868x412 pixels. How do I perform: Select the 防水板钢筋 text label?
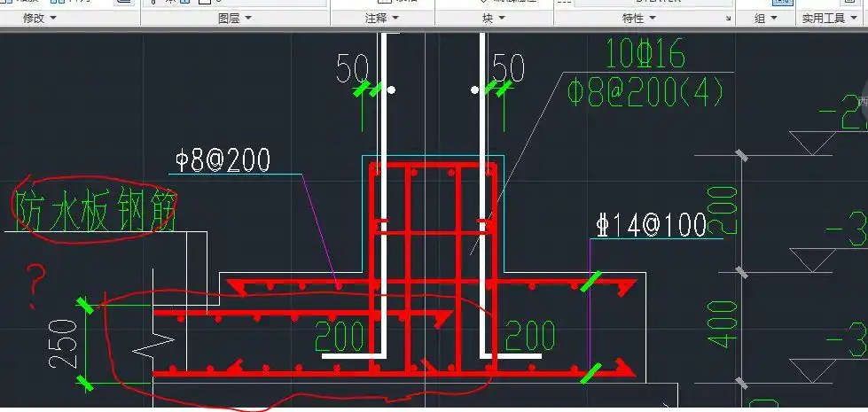coord(95,212)
